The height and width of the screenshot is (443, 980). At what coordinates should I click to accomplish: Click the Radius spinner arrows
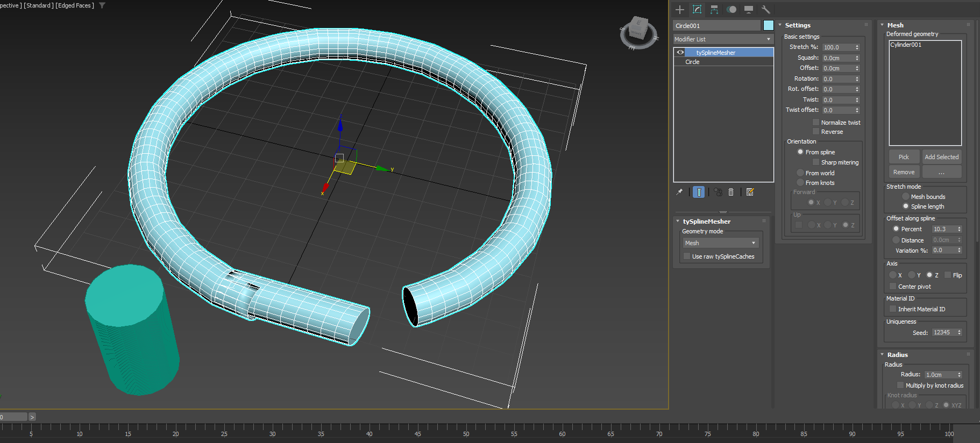(x=959, y=375)
